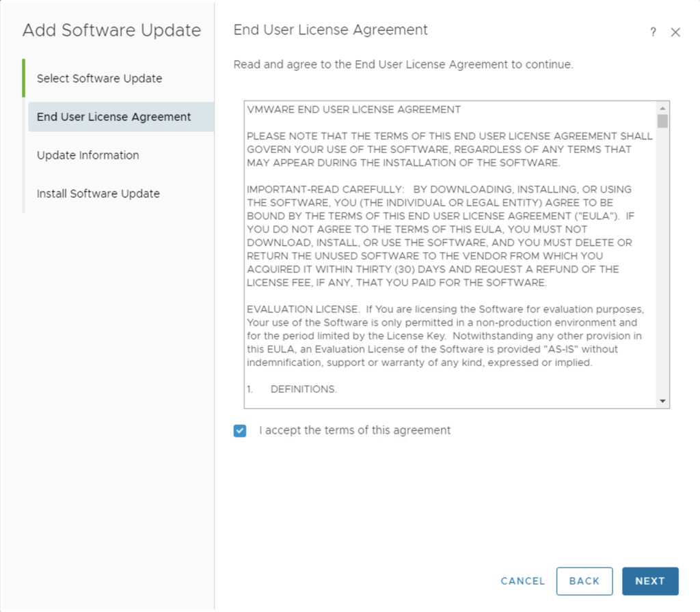Uncheck the accept terms checkbox
Image resolution: width=700 pixels, height=612 pixels.
pos(240,431)
